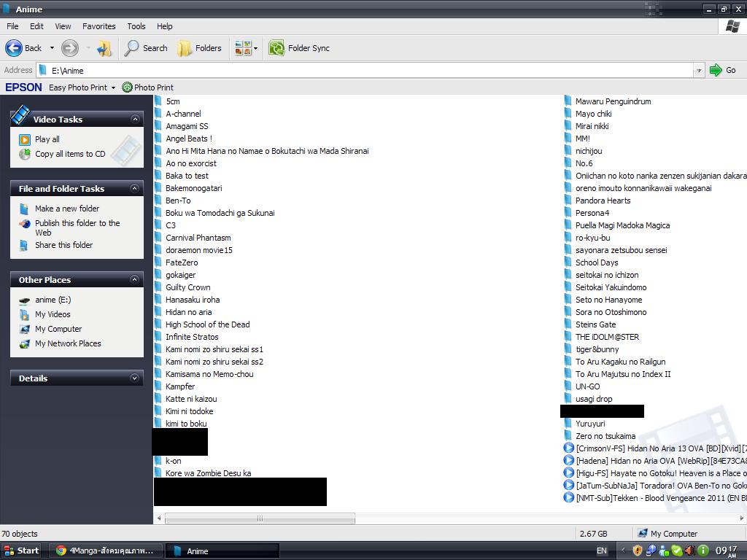Select the [CrimsonV-FS] Hidan No Aria video file
Viewport: 747px width, 560px height.
coord(655,448)
